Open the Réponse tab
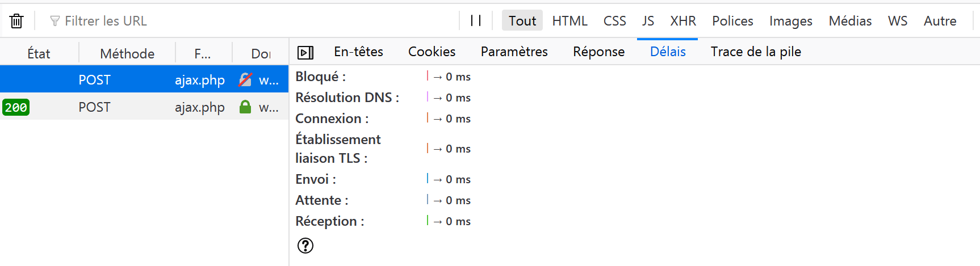980x266 pixels. coord(598,52)
